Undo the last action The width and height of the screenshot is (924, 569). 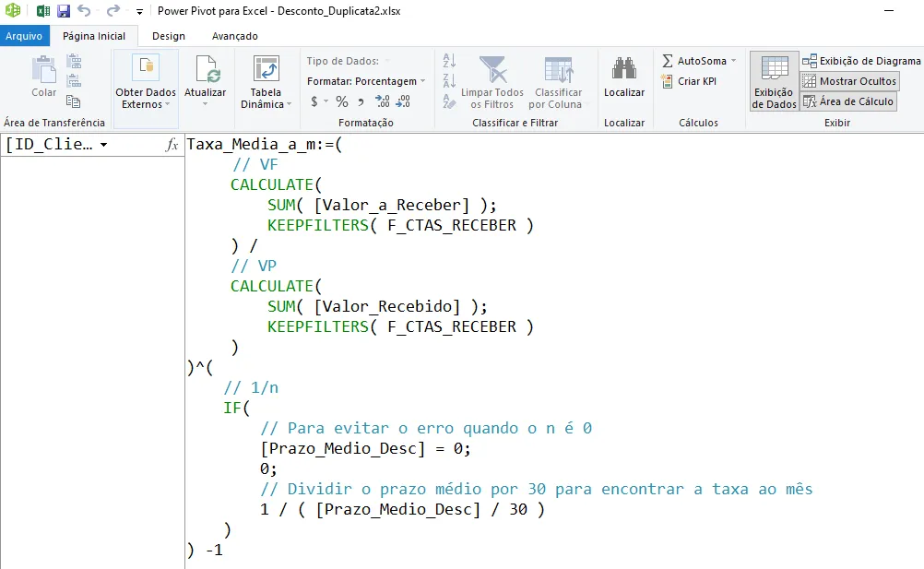[x=84, y=10]
